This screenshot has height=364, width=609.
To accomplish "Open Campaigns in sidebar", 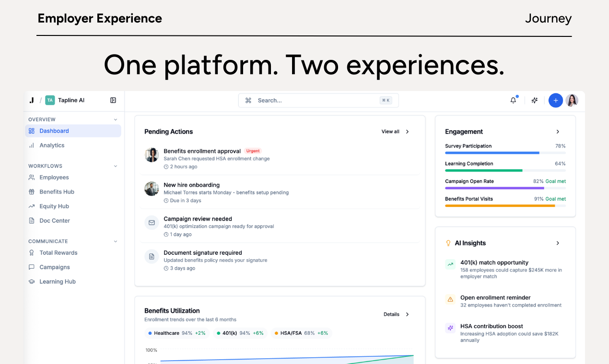I will pos(73,267).
